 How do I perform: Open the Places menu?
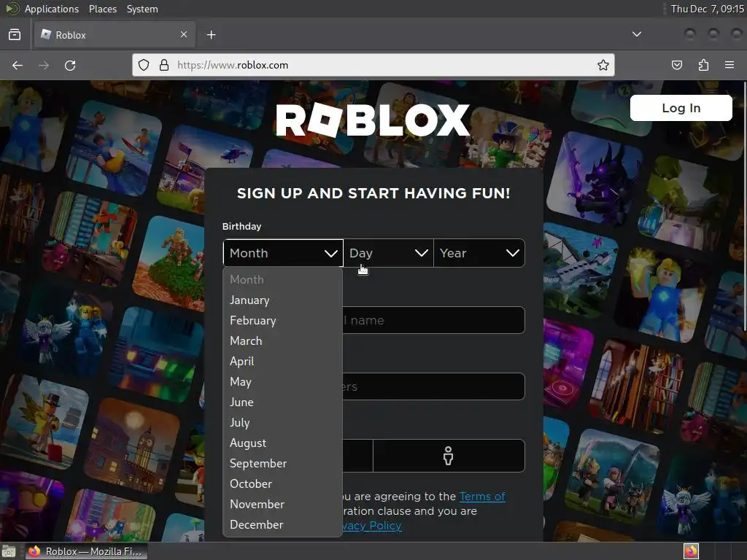[x=102, y=9]
